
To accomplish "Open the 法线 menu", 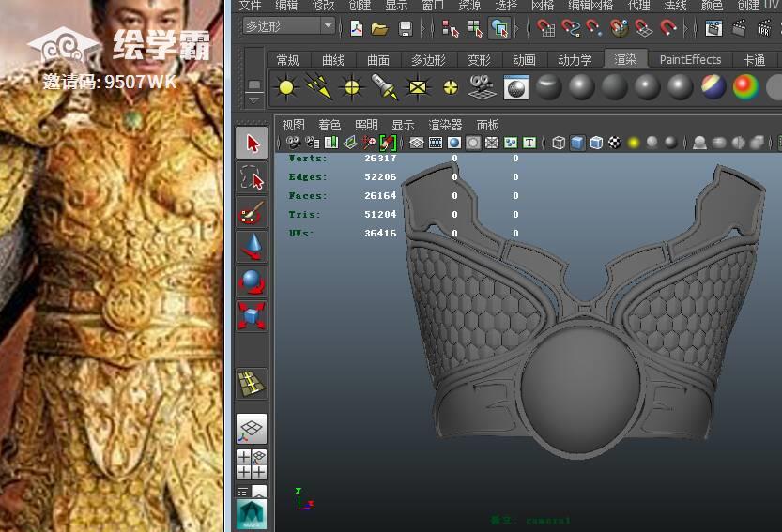I will [x=675, y=5].
